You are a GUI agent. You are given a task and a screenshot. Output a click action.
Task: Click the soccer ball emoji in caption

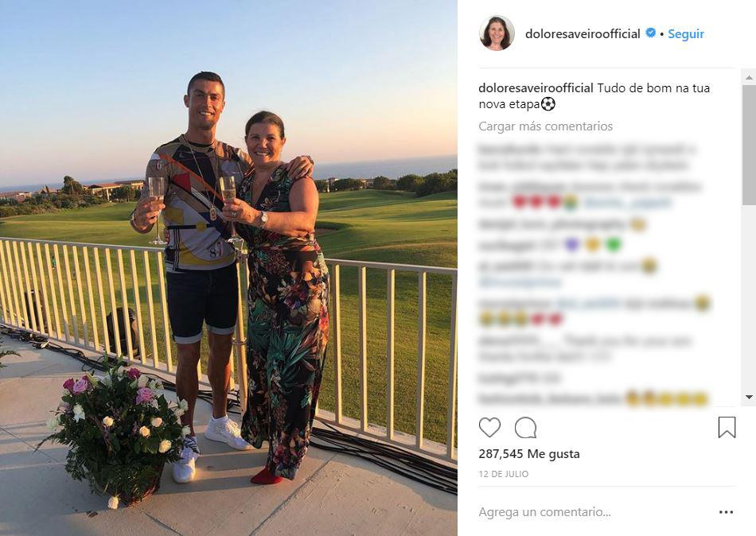[548, 103]
